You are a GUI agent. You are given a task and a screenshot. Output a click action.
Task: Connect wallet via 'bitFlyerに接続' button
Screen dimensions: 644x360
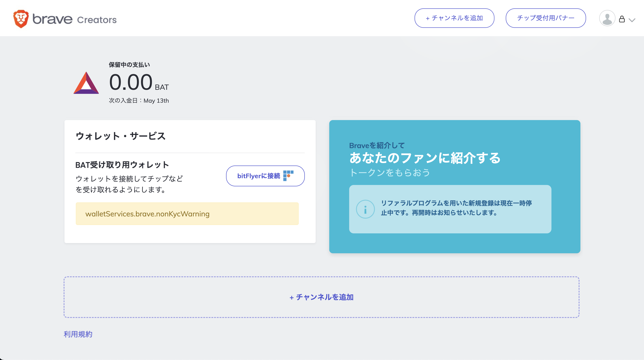click(x=265, y=176)
